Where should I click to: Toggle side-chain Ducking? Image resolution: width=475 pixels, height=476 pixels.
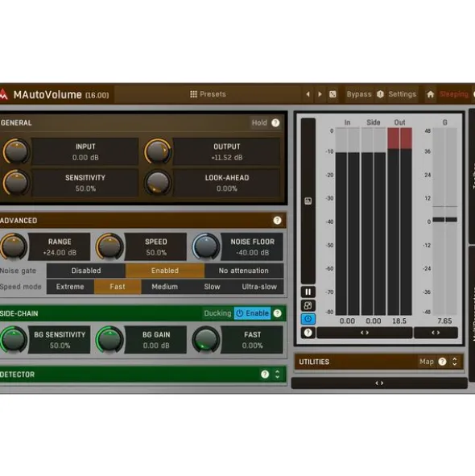(x=217, y=313)
